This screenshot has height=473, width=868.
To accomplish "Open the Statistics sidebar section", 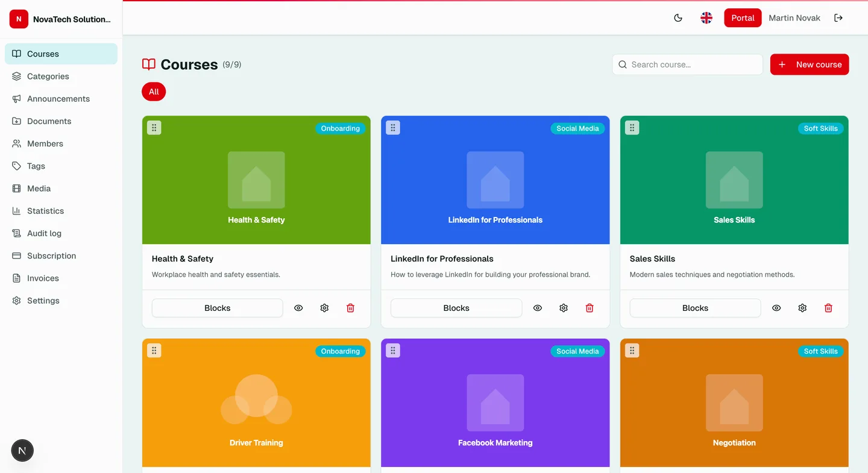I will 46,210.
